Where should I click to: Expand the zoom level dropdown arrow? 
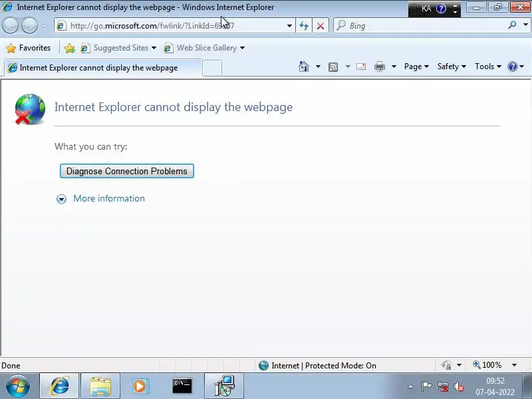click(x=514, y=365)
